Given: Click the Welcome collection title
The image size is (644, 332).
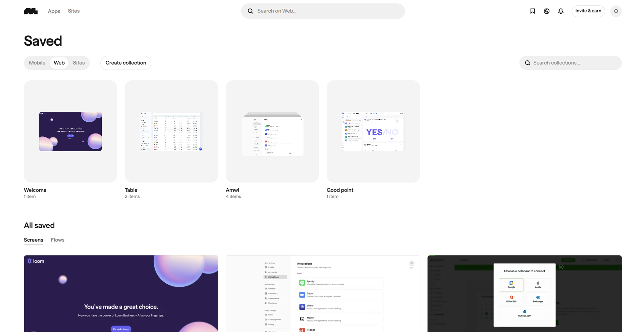Looking at the screenshot, I should [x=35, y=190].
